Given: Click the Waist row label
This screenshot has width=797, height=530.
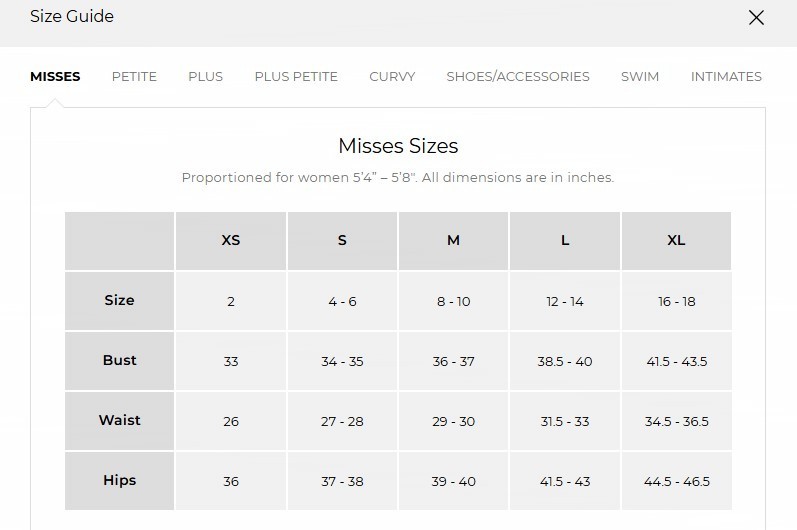Looking at the screenshot, I should tap(119, 421).
